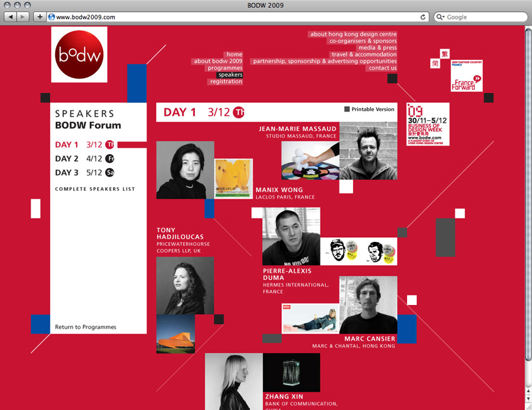Click Manix Wong's portrait photo

[x=186, y=170]
